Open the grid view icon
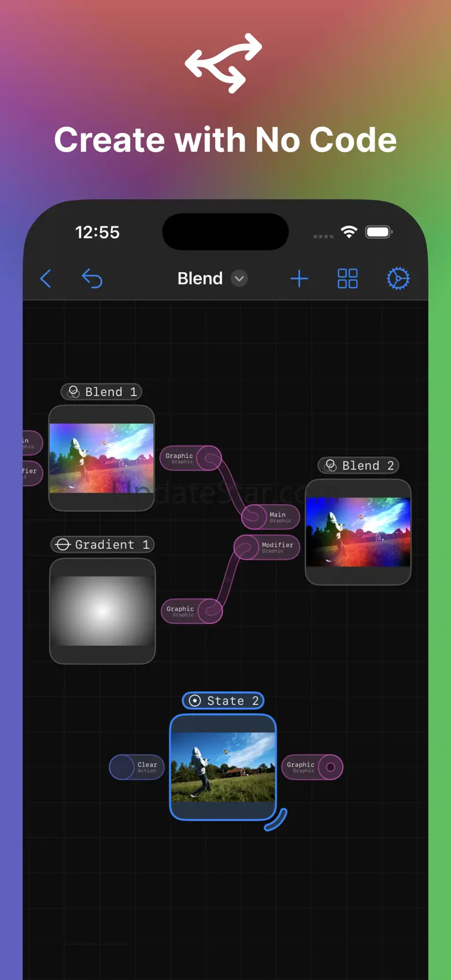 click(x=348, y=279)
